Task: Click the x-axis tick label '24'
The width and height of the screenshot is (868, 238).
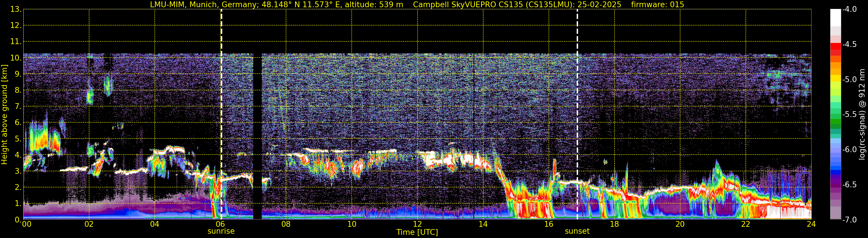Action: (x=811, y=224)
